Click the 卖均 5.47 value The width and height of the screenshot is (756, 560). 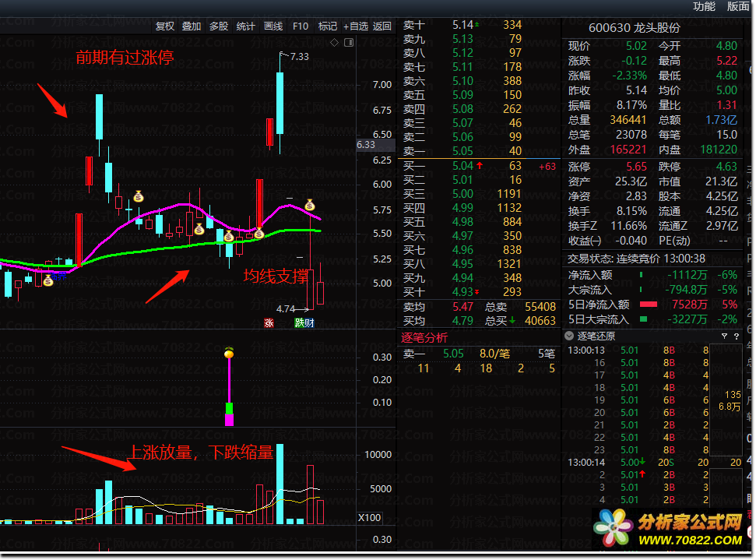(462, 307)
